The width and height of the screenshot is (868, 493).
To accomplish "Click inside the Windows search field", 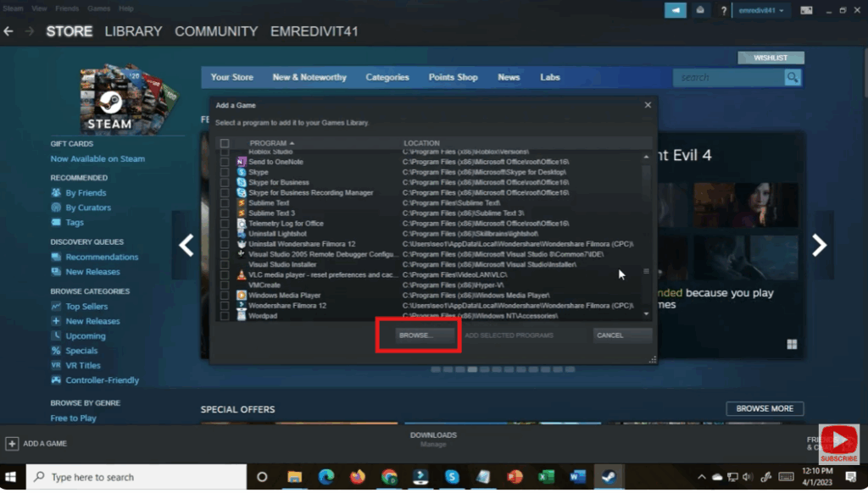I will click(x=136, y=477).
